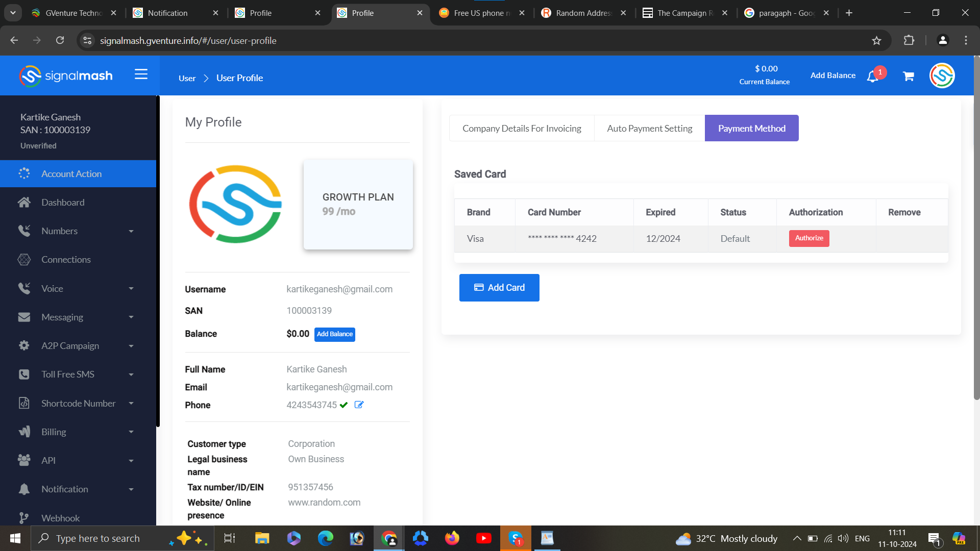This screenshot has height=551, width=980.
Task: Open the browser tab search dropdown
Action: (13, 13)
